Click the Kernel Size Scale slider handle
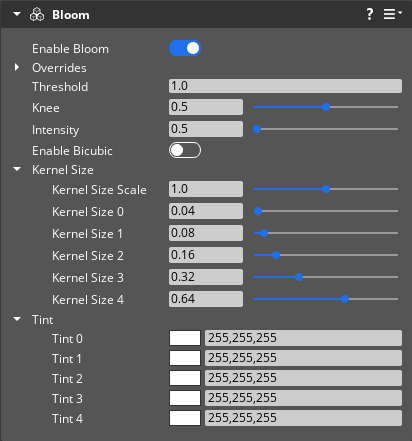The height and width of the screenshot is (441, 412). (326, 189)
